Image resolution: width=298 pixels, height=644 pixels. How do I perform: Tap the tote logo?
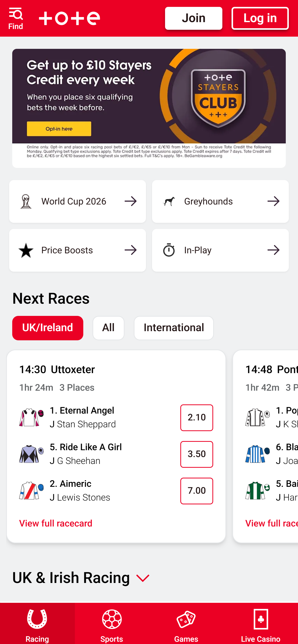(x=69, y=18)
